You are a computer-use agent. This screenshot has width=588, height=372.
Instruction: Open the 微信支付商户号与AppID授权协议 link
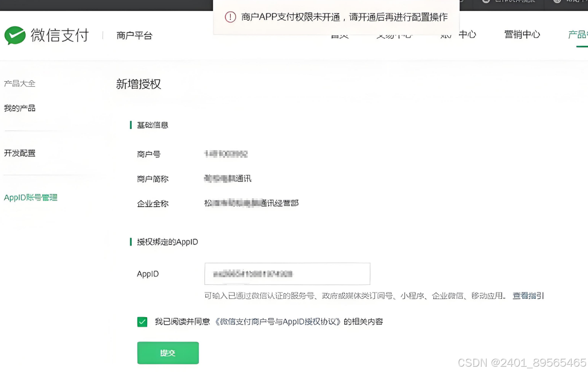tap(277, 321)
